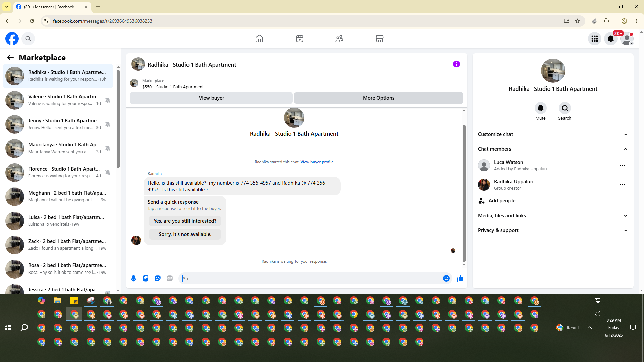
Task: Open the View buyer profile link
Action: (317, 162)
